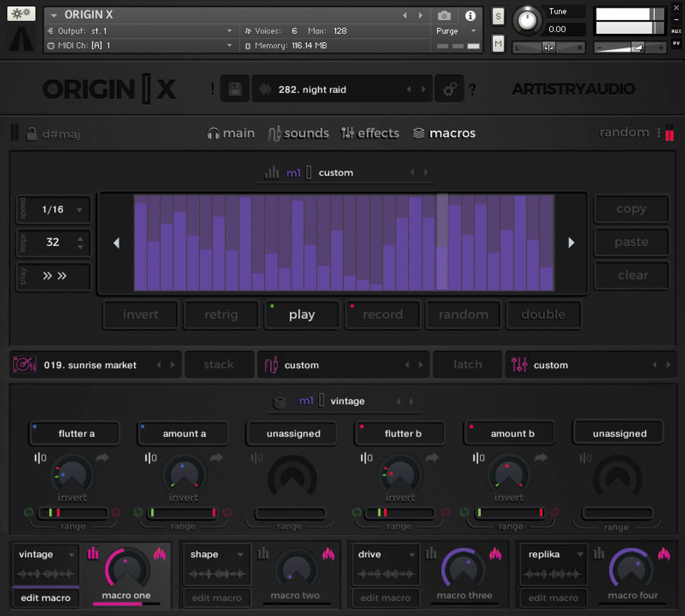Image resolution: width=685 pixels, height=616 pixels.
Task: Toggle invert under the flutter a knob
Action: [72, 498]
